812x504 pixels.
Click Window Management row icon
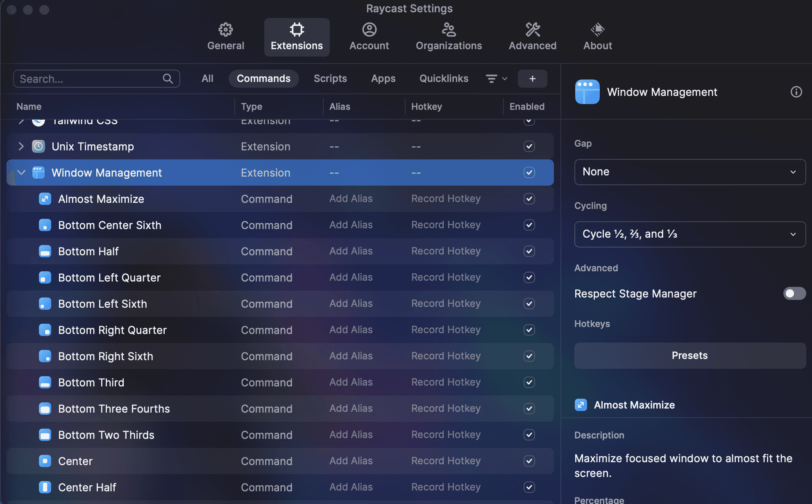point(39,173)
